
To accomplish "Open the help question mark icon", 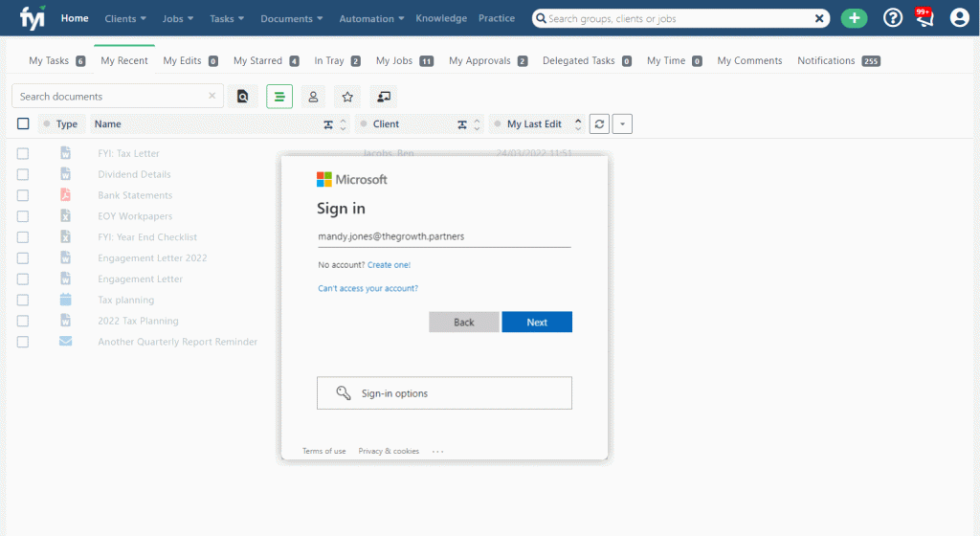I will coord(893,18).
